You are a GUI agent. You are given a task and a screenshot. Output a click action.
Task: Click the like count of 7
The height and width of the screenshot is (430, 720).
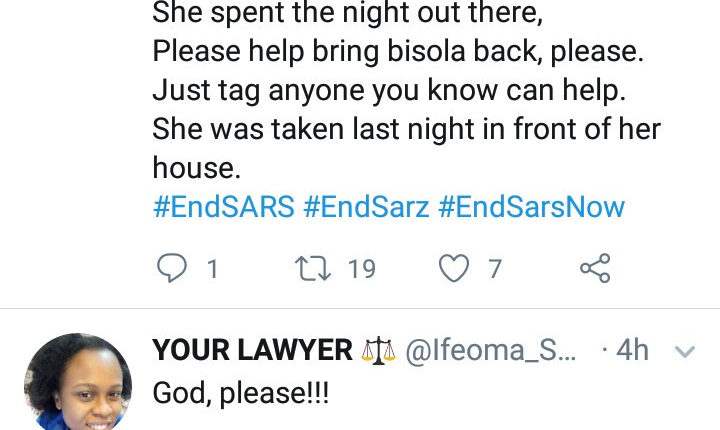tap(494, 268)
